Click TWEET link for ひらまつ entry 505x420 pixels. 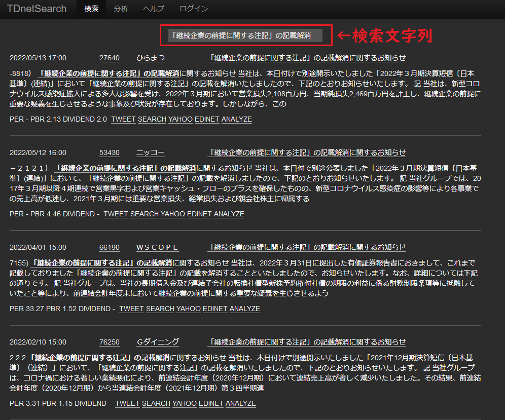pyautogui.click(x=123, y=119)
